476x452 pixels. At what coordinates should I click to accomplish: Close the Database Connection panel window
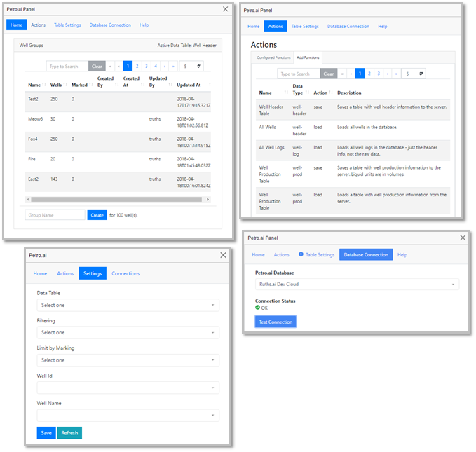click(463, 238)
